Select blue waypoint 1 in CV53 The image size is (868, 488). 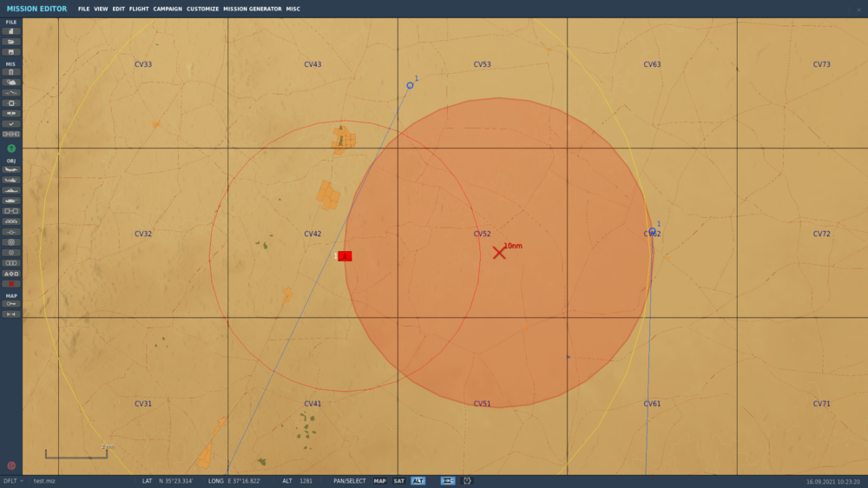tap(411, 85)
